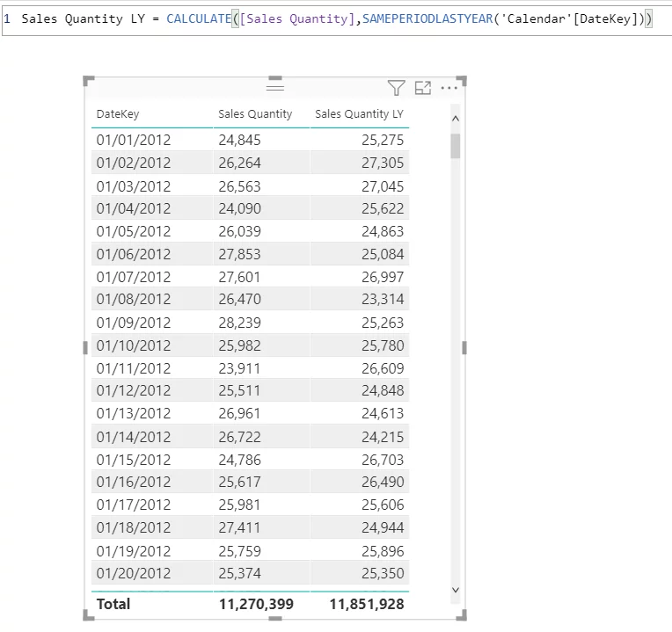Select the 01/11/2012 date cell
The height and width of the screenshot is (632, 672).
(134, 368)
